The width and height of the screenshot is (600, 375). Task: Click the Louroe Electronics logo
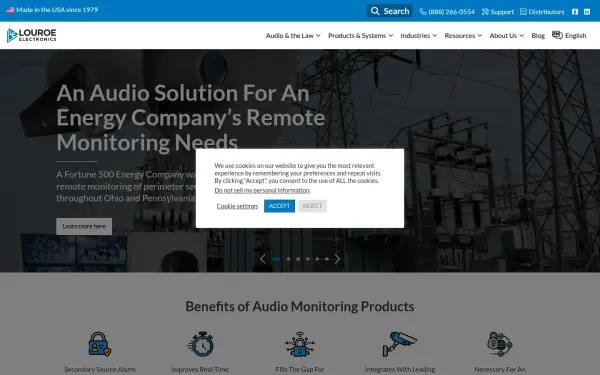click(x=31, y=35)
